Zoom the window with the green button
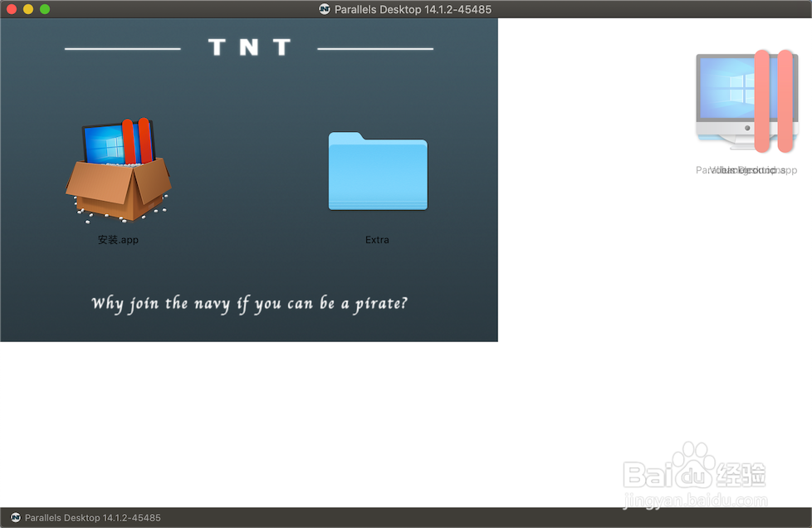812x528 pixels. pyautogui.click(x=45, y=9)
